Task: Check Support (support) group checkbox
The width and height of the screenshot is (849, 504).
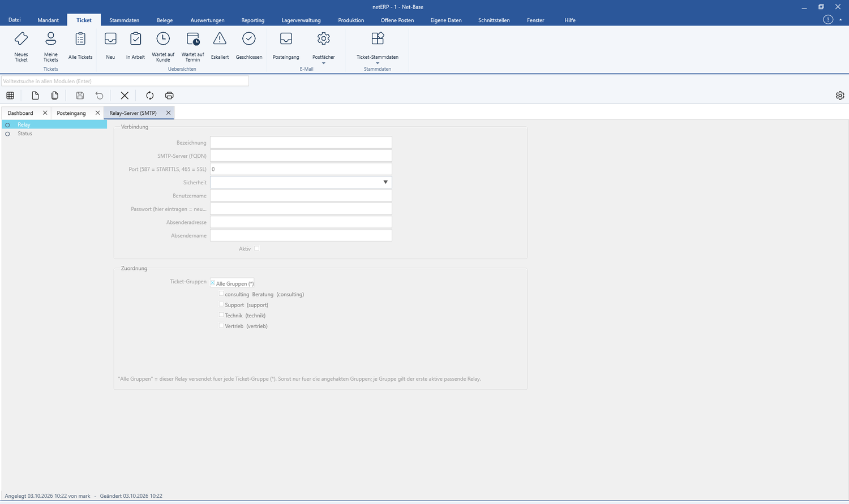Action: click(221, 304)
